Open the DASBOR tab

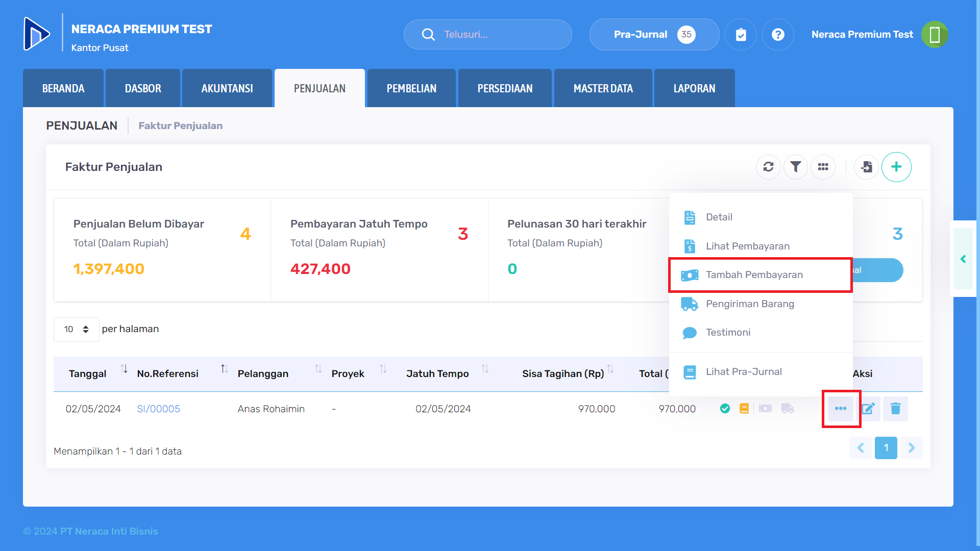(143, 88)
